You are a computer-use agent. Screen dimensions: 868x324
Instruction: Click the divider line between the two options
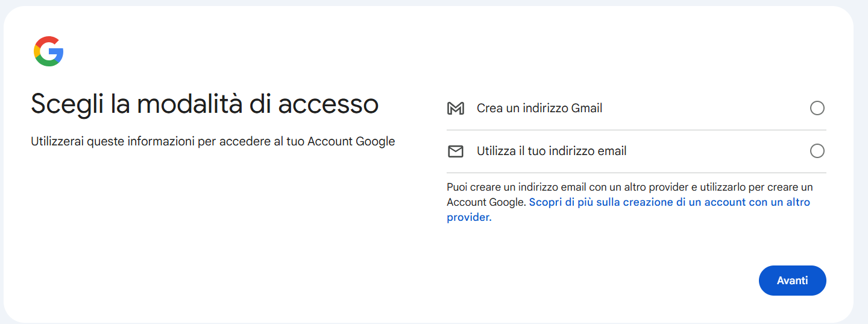point(636,130)
